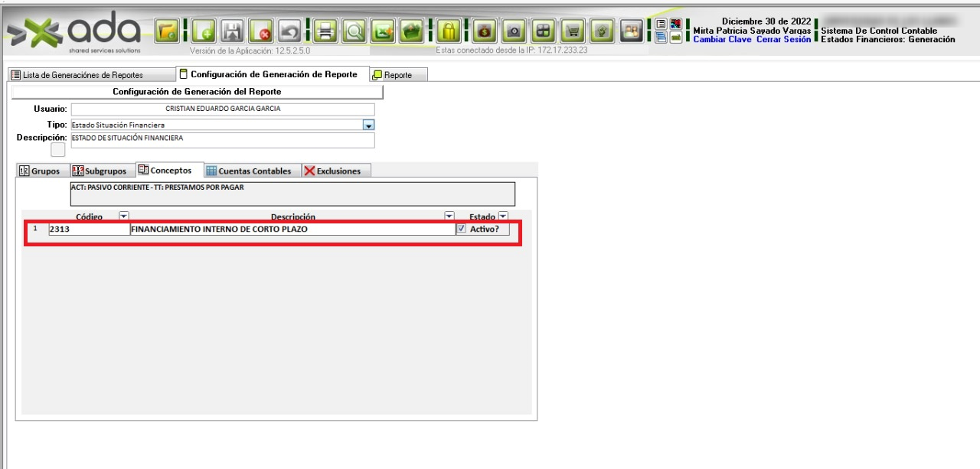Click the Cambiar Clave link

pos(722,39)
